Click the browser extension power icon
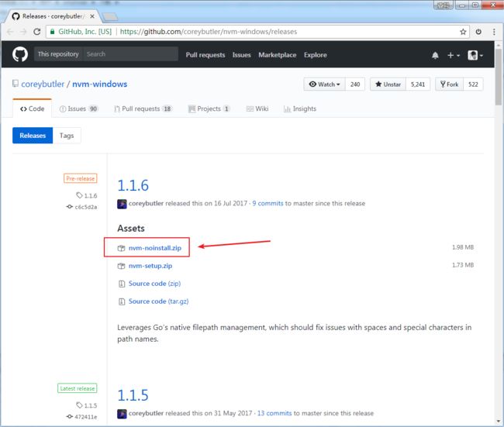This screenshot has height=427, width=504. coord(478,32)
